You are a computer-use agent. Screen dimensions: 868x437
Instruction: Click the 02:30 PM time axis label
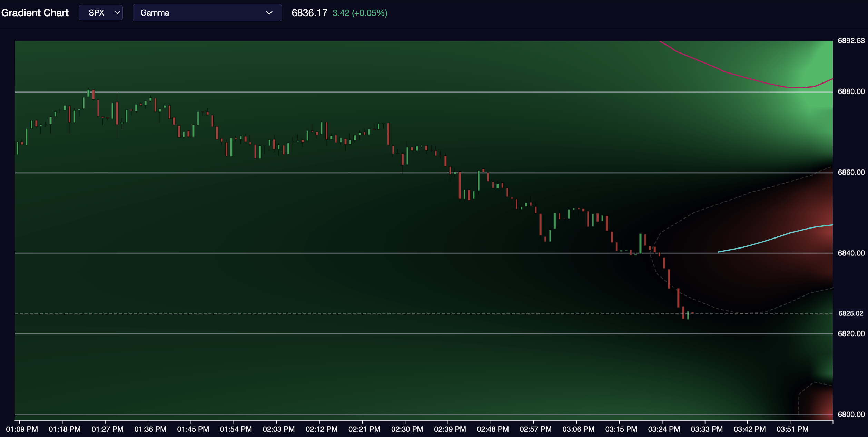coord(407,429)
